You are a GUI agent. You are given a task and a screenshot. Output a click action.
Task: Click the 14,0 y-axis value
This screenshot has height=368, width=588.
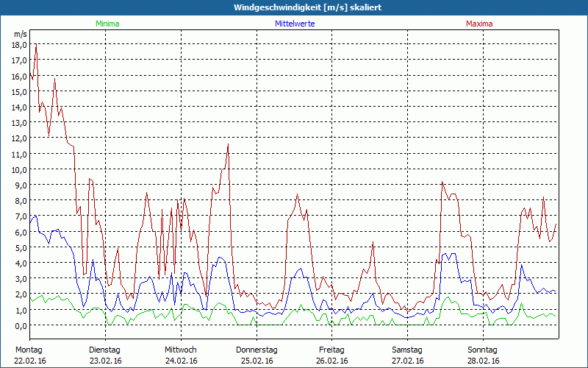point(19,107)
